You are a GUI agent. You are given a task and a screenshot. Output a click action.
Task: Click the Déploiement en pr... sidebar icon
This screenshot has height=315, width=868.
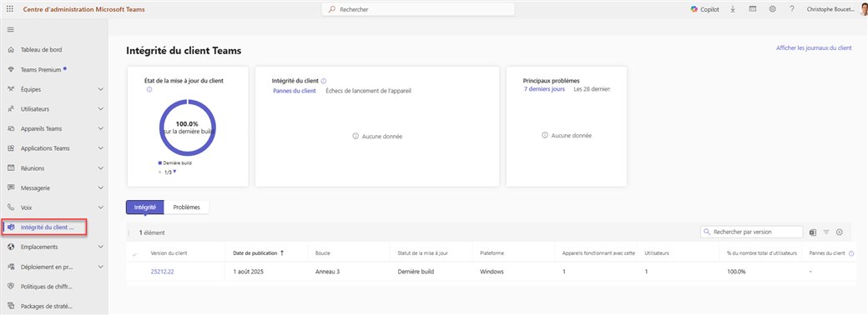(11, 267)
